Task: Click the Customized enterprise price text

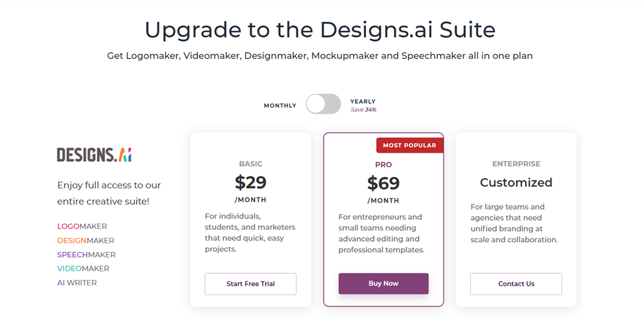Action: 517,182
